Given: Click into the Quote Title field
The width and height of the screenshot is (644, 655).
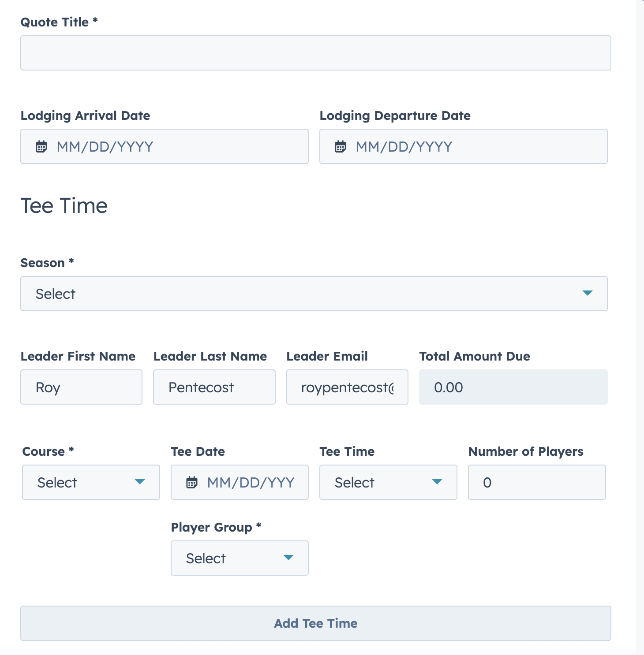Looking at the screenshot, I should pos(315,52).
